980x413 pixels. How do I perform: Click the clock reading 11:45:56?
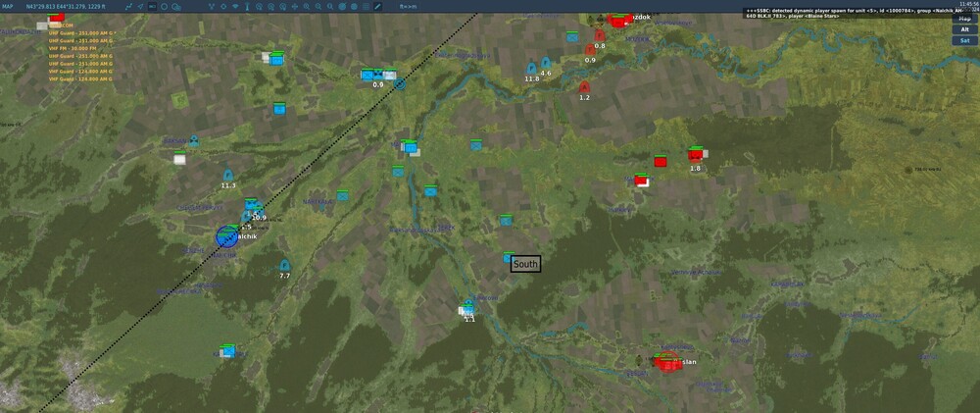click(969, 4)
